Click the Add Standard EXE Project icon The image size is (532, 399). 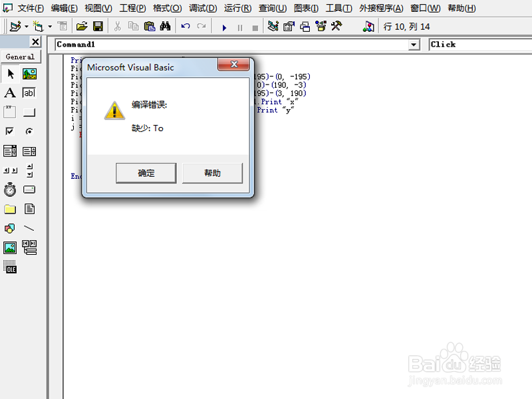click(x=15, y=26)
